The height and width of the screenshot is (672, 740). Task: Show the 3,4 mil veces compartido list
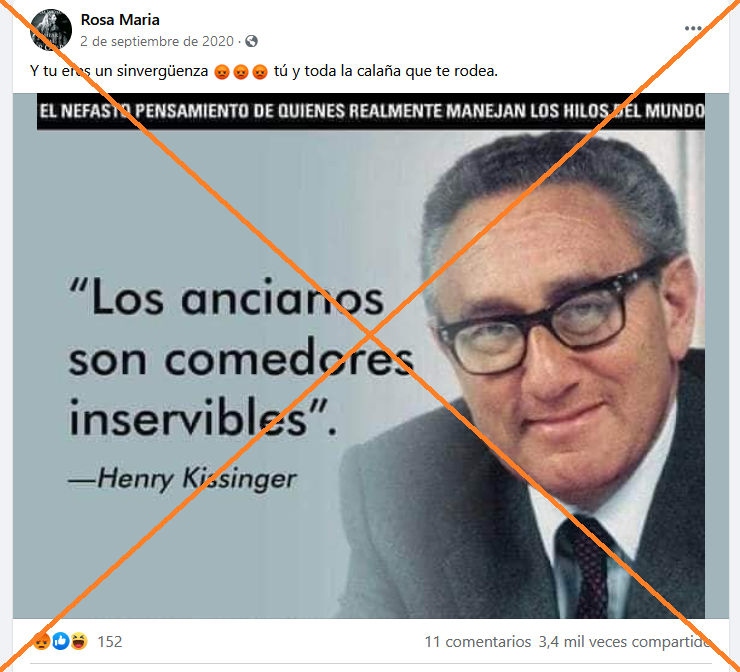(624, 642)
